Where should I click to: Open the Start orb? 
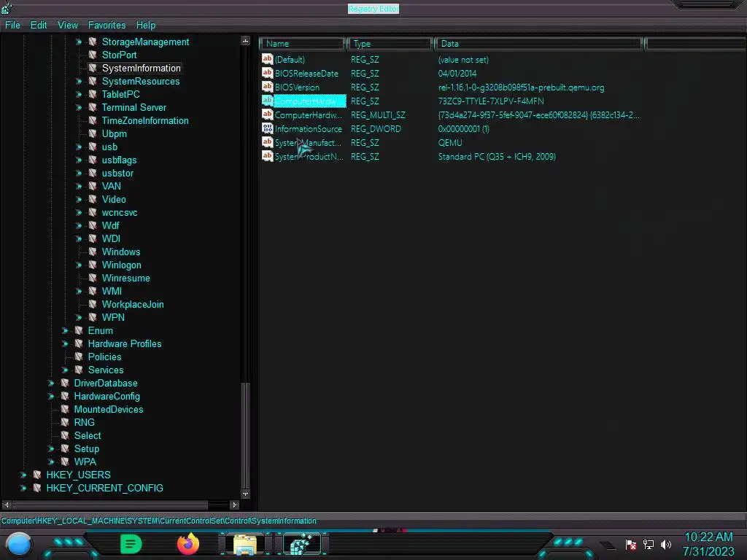[18, 544]
